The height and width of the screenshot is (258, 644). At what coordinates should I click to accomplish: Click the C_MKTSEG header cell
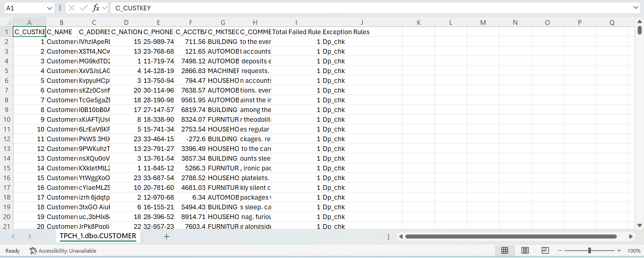pyautogui.click(x=223, y=32)
